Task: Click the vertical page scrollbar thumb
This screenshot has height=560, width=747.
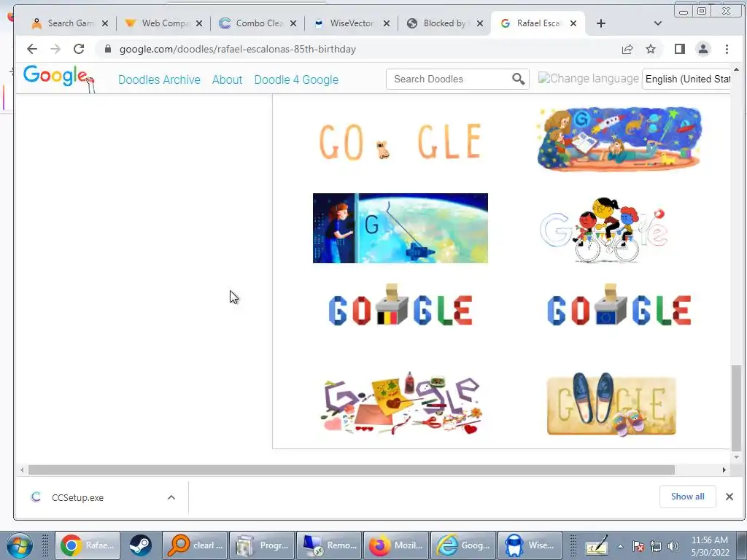Action: [x=736, y=408]
